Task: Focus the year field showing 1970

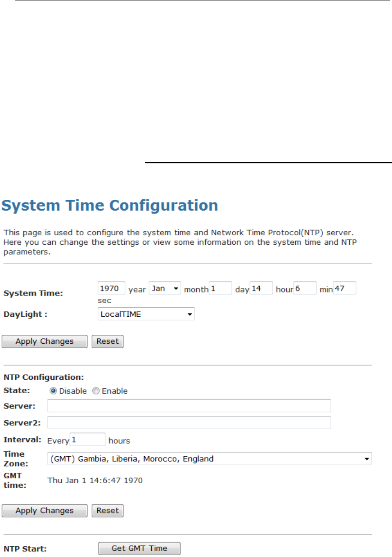Action: (112, 288)
